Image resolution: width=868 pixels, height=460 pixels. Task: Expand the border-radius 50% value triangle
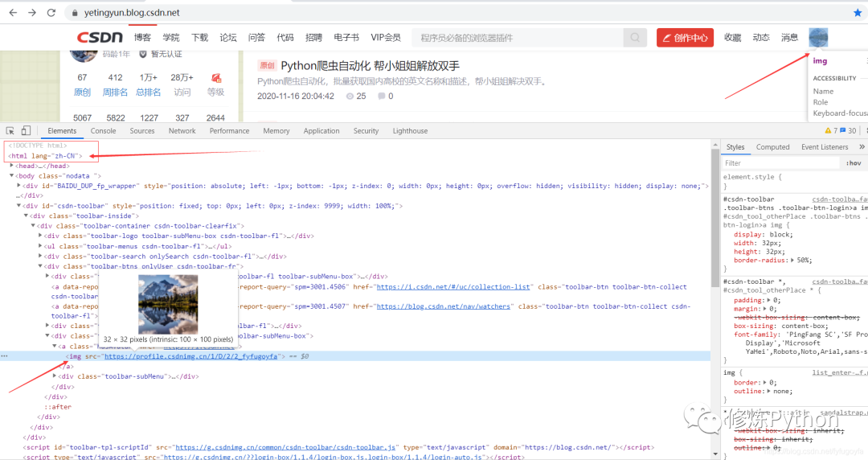pyautogui.click(x=792, y=260)
